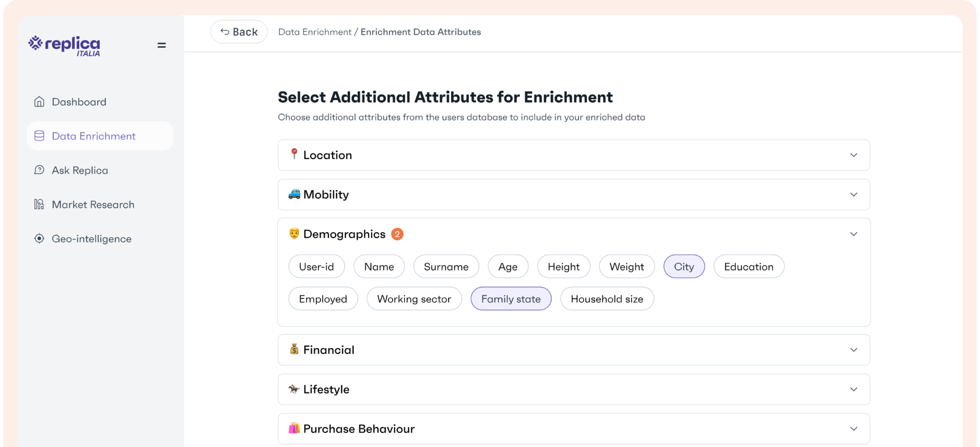Expand the Mobility section chevron
Screen dimensions: 980x447
(854, 195)
